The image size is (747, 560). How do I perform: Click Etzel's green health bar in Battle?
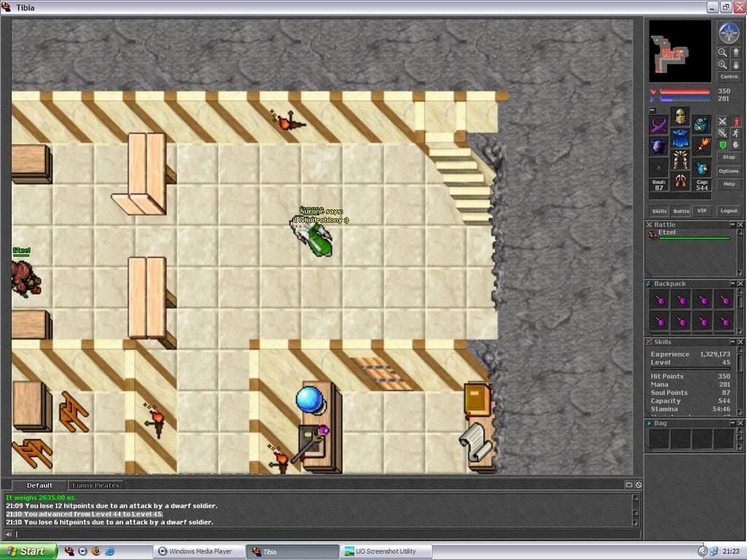pos(694,238)
